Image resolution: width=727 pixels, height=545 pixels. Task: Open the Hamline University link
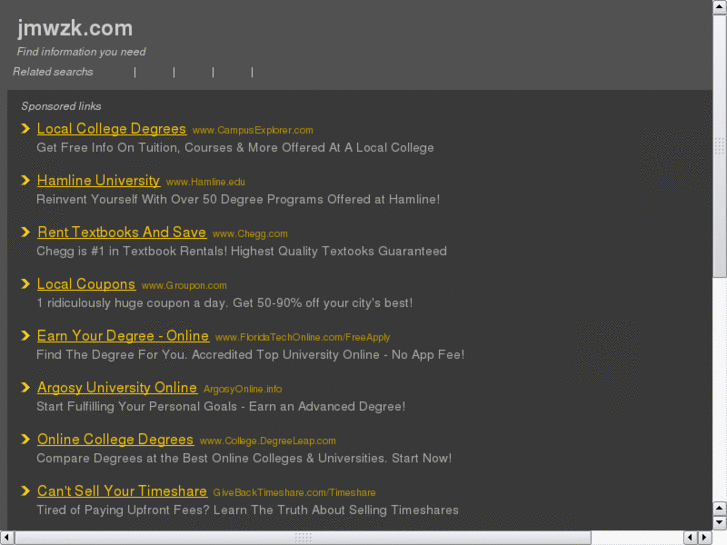[x=98, y=180]
